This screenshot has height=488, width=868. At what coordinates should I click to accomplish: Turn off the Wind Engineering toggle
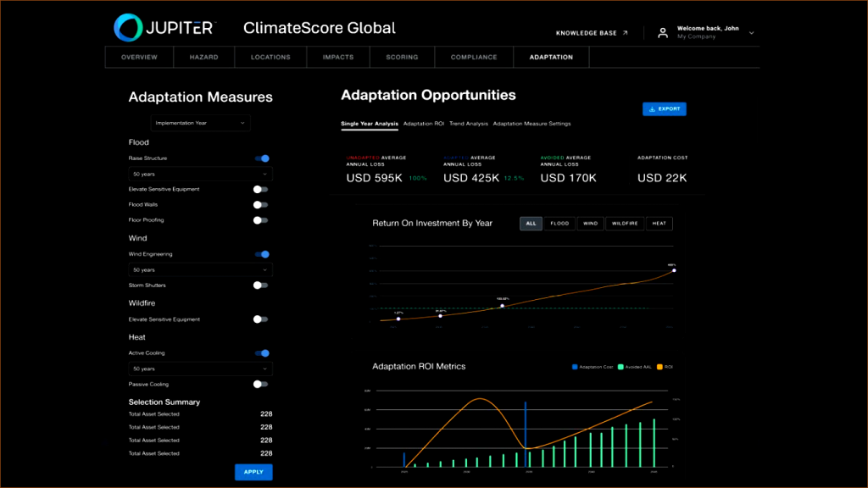click(262, 254)
